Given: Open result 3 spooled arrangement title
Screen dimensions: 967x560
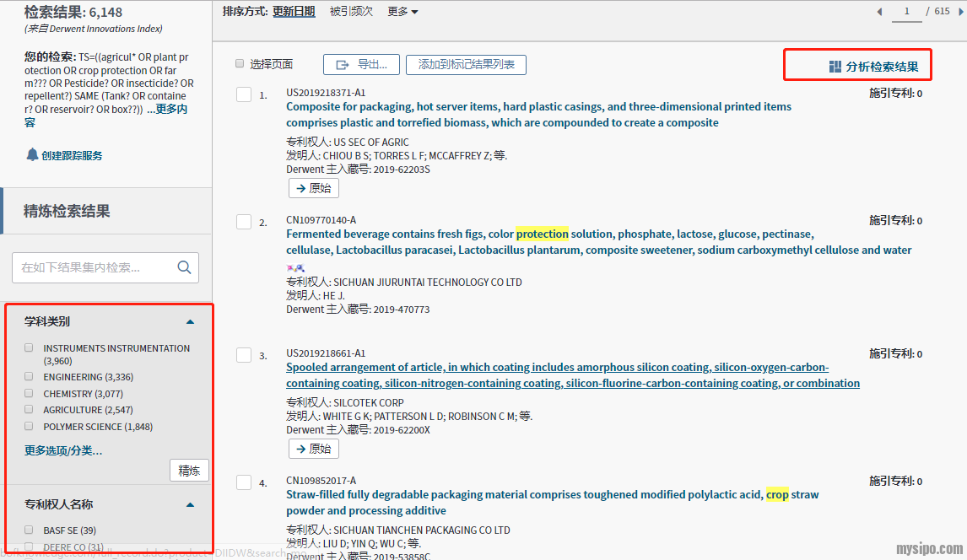Looking at the screenshot, I should (572, 375).
